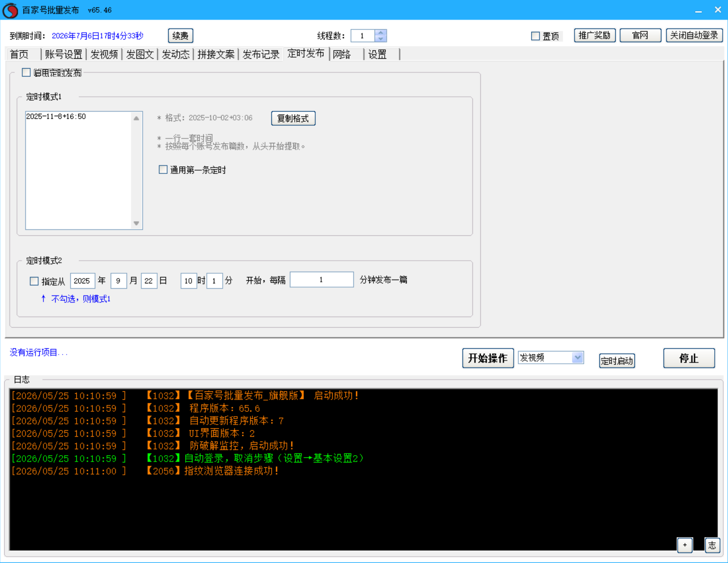The height and width of the screenshot is (563, 728).
Task: Click the interval minutes input field
Action: 322,280
